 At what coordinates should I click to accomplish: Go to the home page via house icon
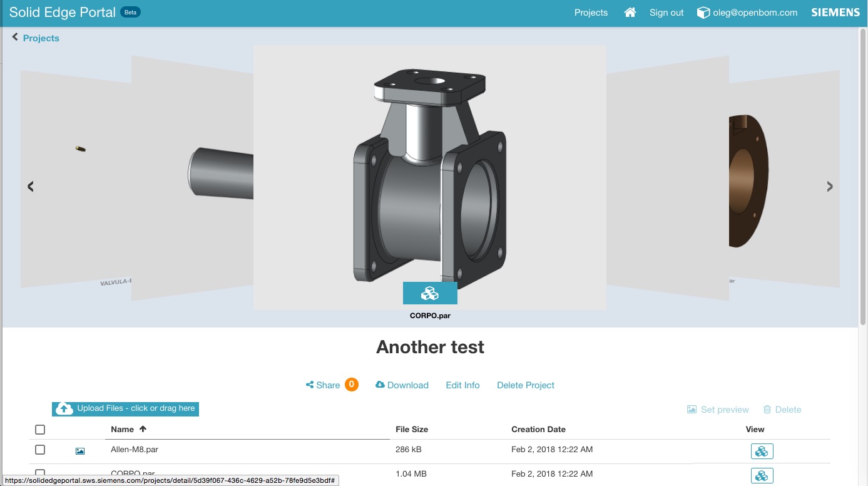(x=630, y=13)
